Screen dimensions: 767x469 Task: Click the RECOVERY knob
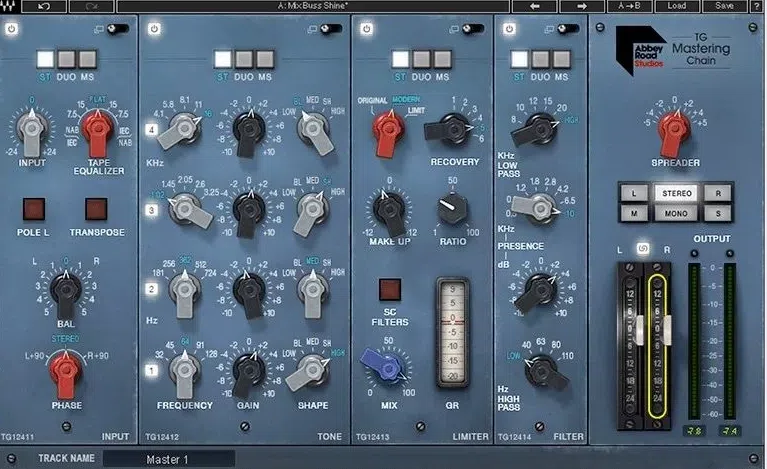453,129
